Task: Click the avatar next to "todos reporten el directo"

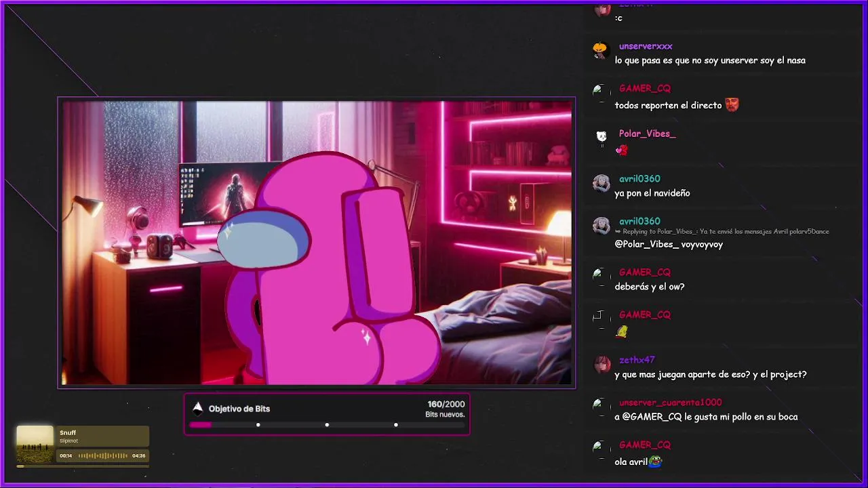Action: (x=600, y=91)
